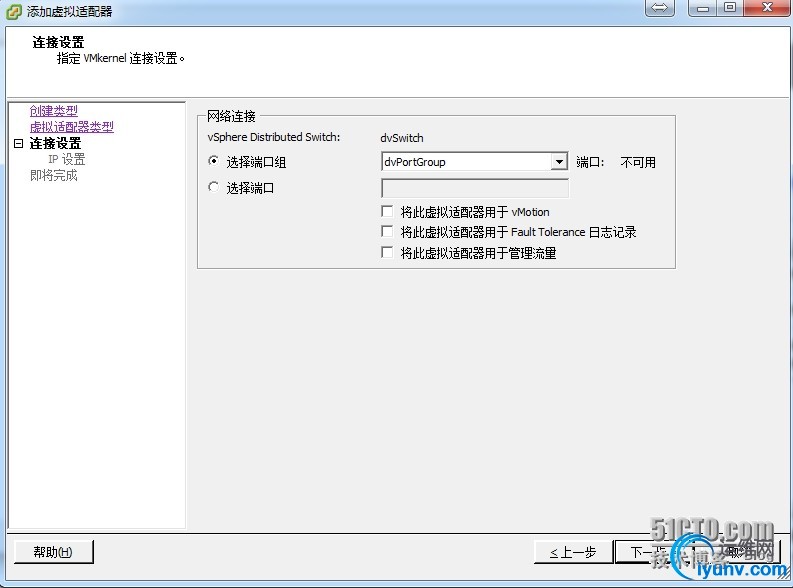Click the ≤上一步 back button
The width and height of the screenshot is (793, 588).
[x=574, y=552]
